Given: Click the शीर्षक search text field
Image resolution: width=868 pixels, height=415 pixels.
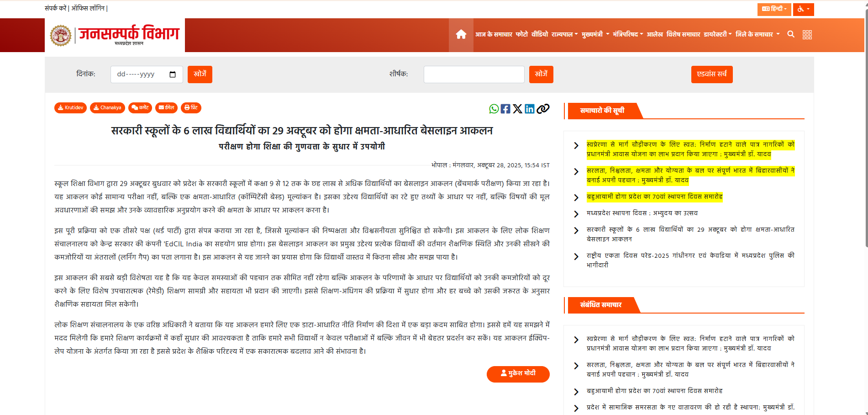Looking at the screenshot, I should [x=473, y=74].
